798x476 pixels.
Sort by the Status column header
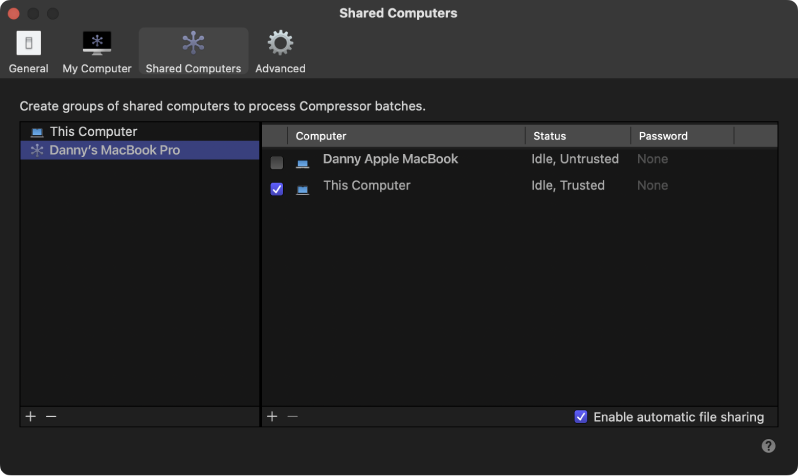(577, 136)
